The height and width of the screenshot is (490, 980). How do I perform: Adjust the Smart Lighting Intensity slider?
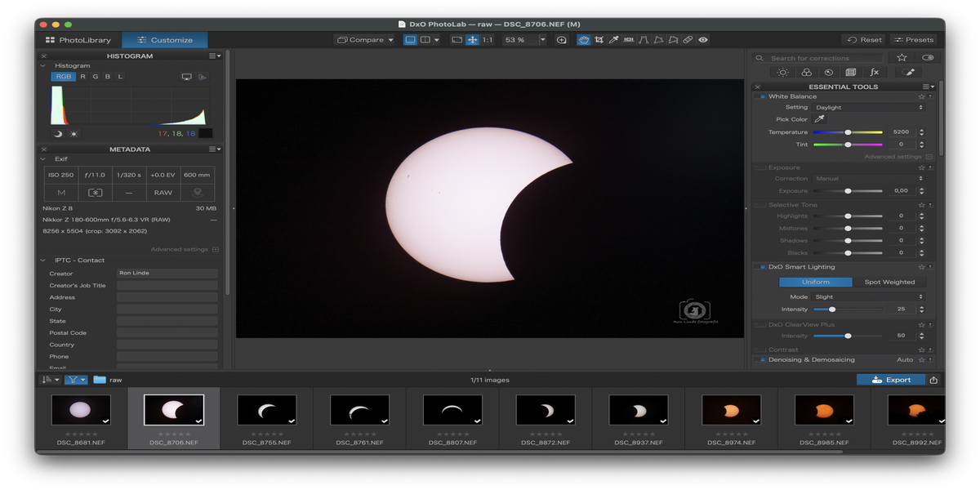pos(832,310)
